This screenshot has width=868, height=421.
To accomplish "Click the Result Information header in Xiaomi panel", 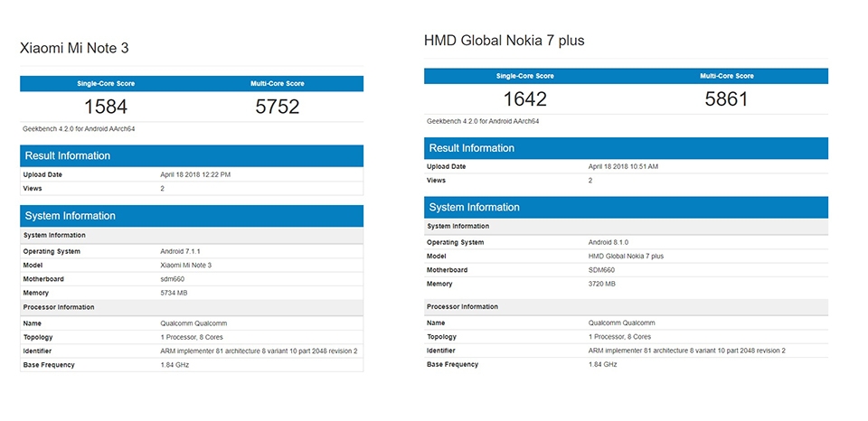I will pos(192,156).
